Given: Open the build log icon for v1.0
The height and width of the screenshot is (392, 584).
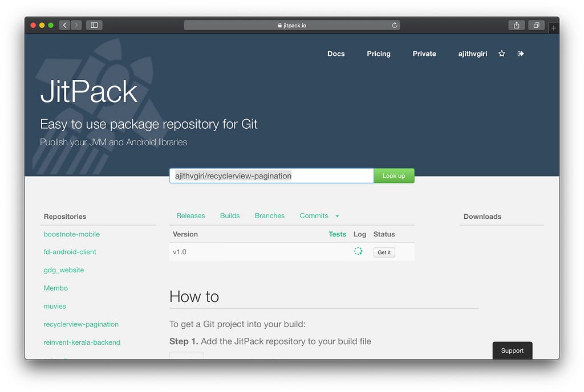Looking at the screenshot, I should point(358,251).
